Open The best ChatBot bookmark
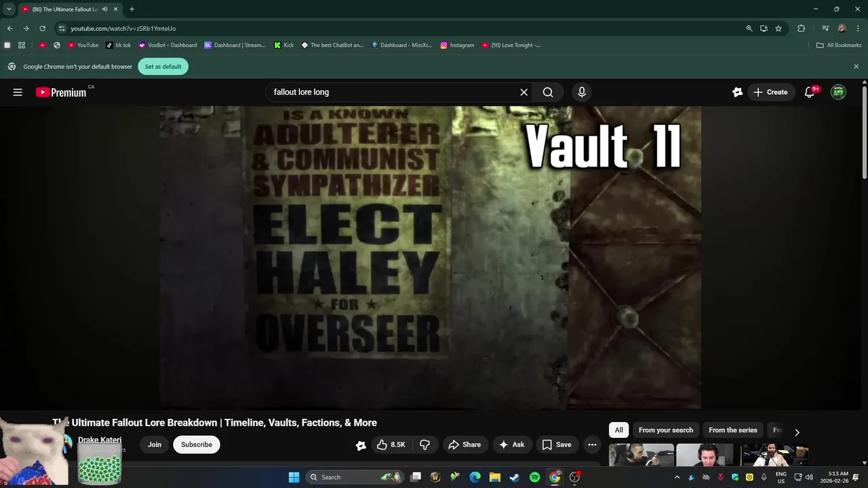The height and width of the screenshot is (488, 868). point(332,45)
